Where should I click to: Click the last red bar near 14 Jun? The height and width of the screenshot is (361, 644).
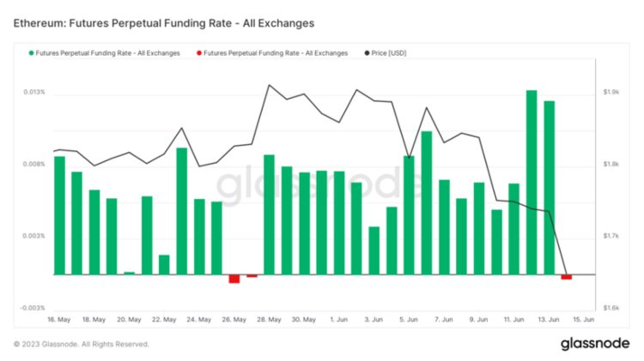(567, 277)
